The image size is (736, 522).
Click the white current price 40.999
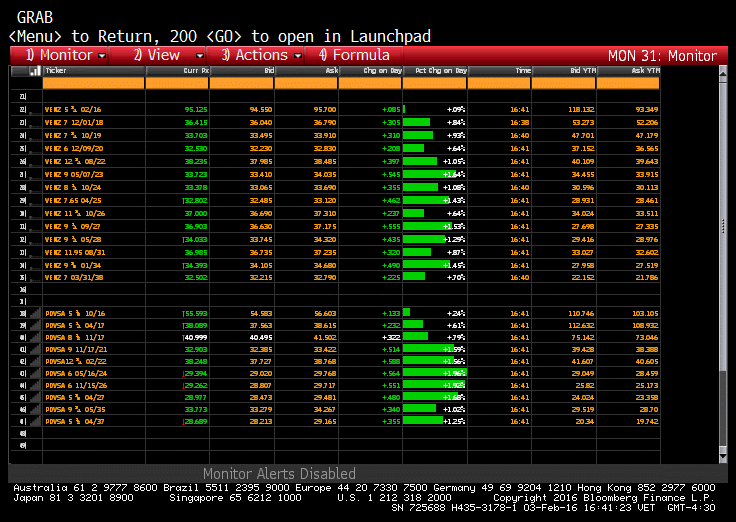click(x=196, y=337)
